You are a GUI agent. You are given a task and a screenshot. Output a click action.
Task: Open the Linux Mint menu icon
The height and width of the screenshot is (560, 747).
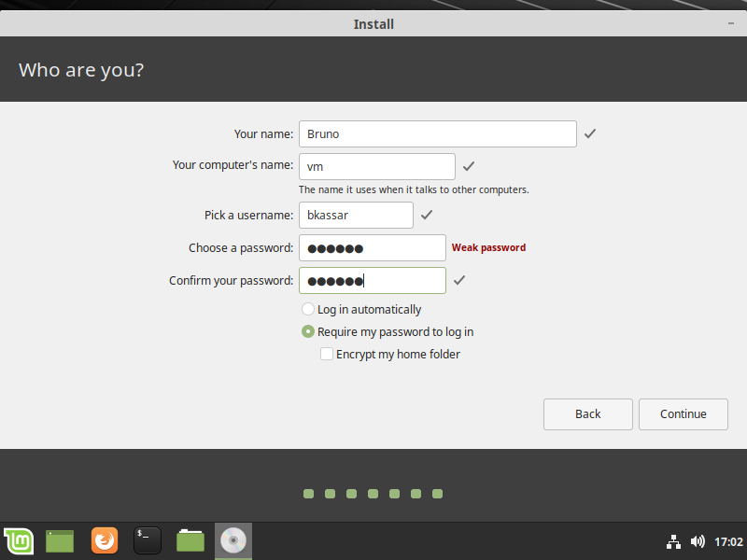click(19, 541)
